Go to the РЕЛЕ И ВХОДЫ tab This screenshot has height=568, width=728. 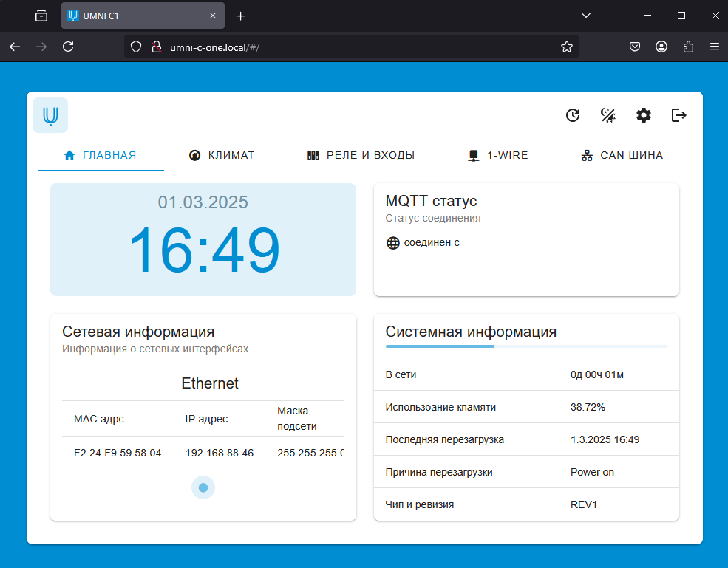(361, 155)
